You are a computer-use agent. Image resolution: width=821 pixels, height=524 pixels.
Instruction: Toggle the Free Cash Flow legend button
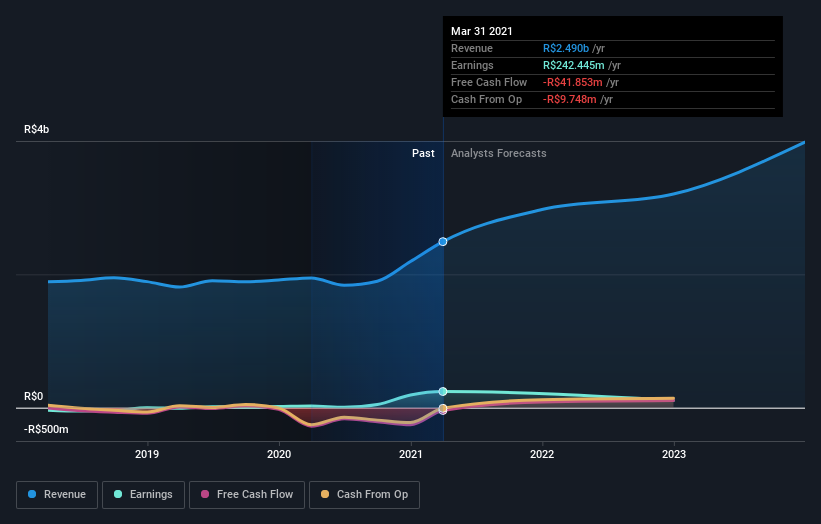tap(247, 495)
